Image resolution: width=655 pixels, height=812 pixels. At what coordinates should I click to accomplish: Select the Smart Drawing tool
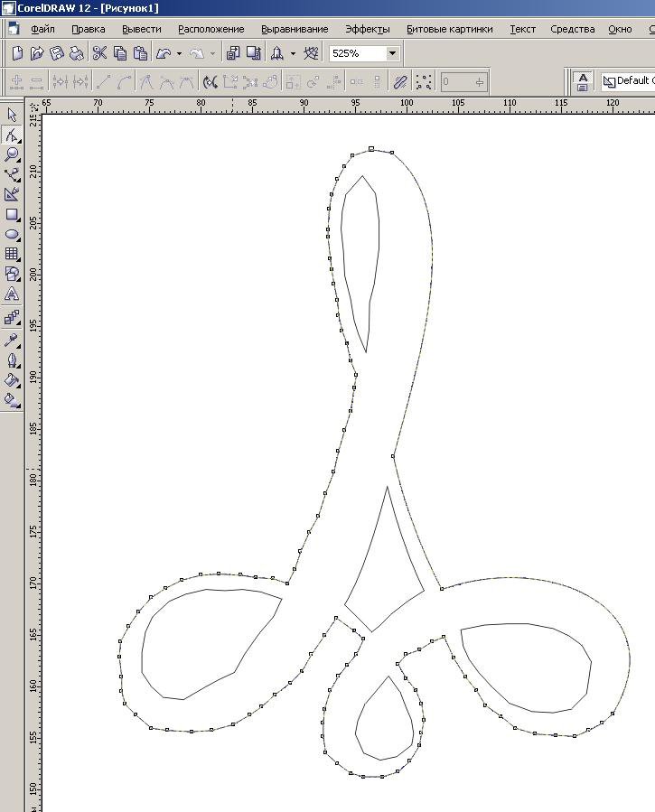coord(12,194)
